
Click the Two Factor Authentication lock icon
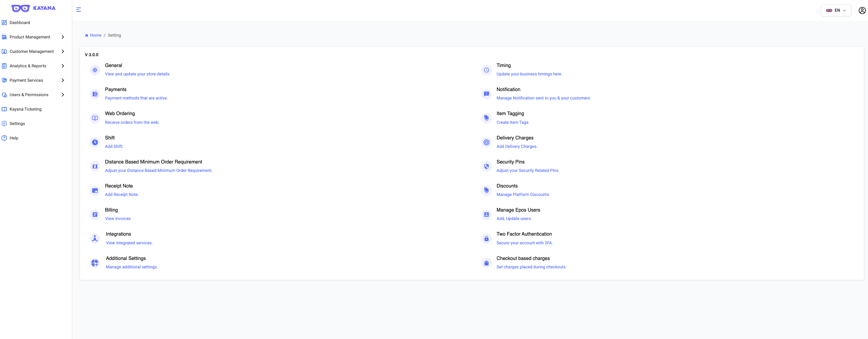(x=487, y=238)
